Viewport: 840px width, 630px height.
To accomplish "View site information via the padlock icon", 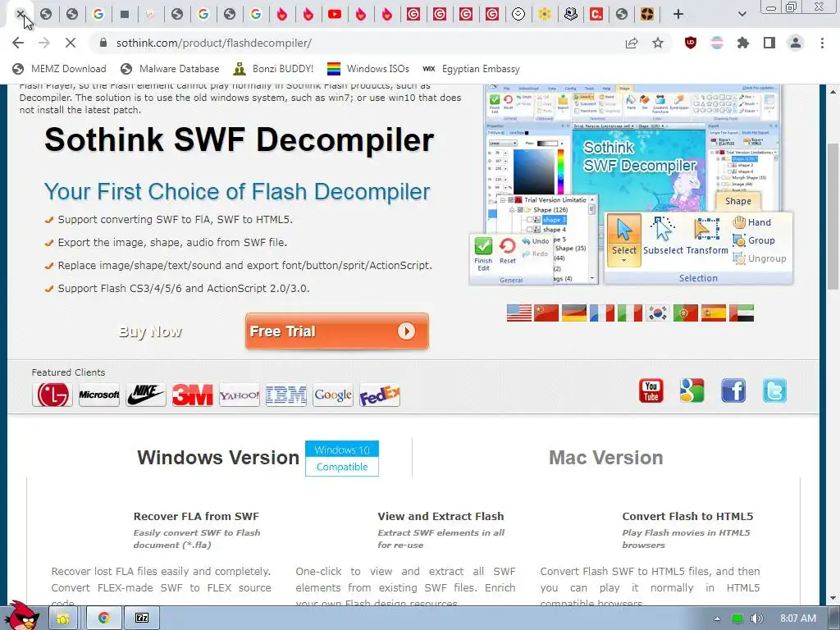I will pyautogui.click(x=103, y=43).
